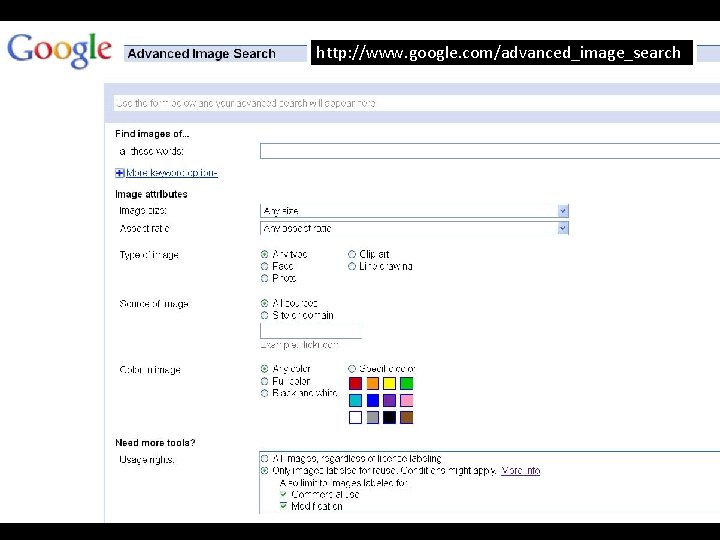This screenshot has width=720, height=540.
Task: Pick the green color swatch
Action: [x=406, y=383]
